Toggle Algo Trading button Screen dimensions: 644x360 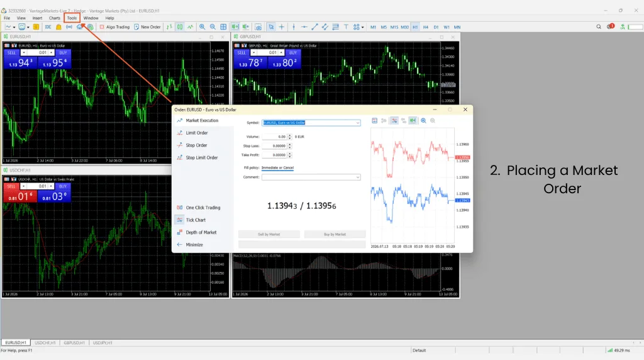114,27
